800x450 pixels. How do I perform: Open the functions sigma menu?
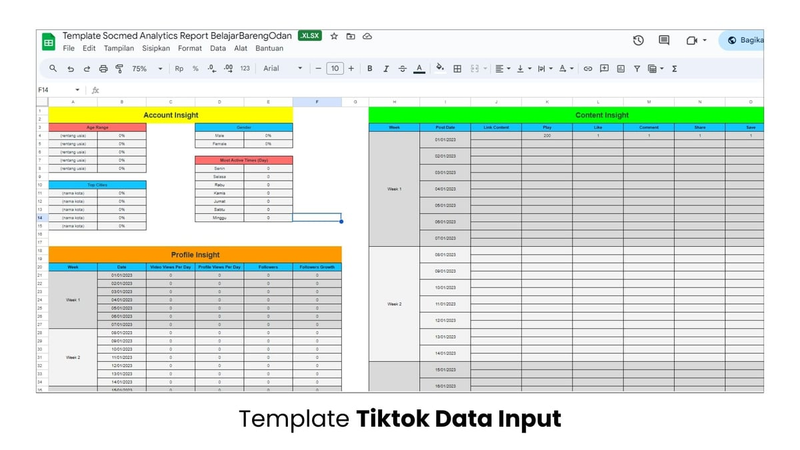click(674, 68)
